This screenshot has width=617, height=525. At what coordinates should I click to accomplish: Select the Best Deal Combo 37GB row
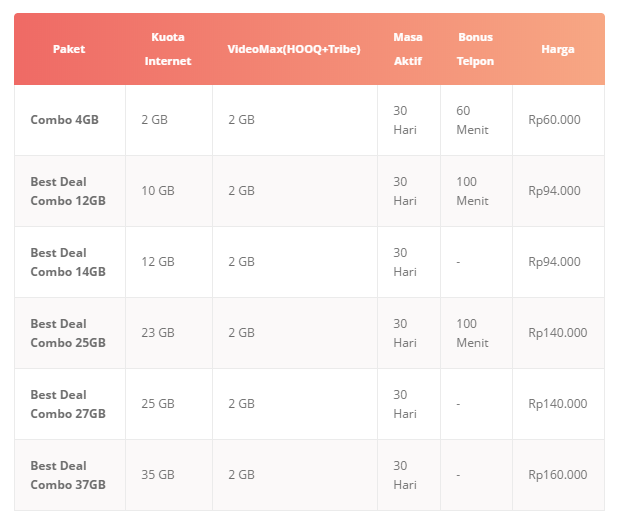[x=67, y=475]
